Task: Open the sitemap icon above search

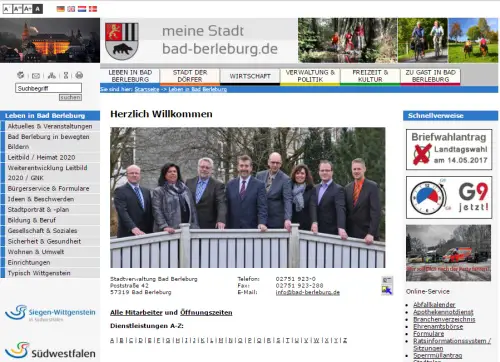Action: click(52, 76)
